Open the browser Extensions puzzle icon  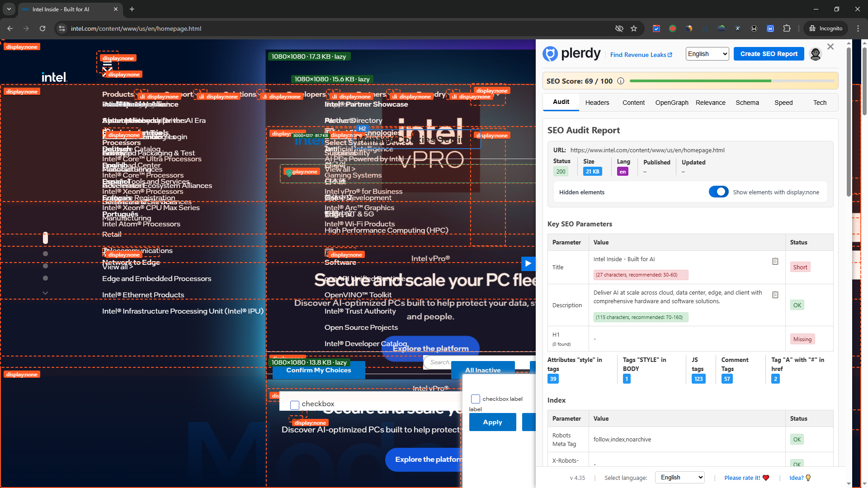(x=787, y=28)
